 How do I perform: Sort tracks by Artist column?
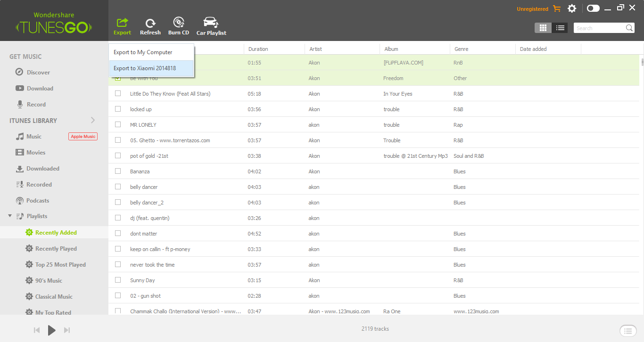[342, 49]
